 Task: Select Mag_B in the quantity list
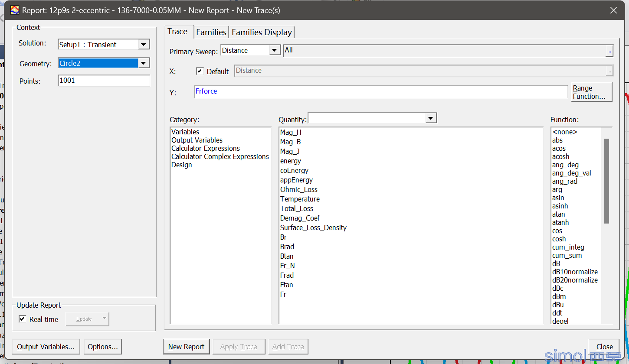point(291,142)
